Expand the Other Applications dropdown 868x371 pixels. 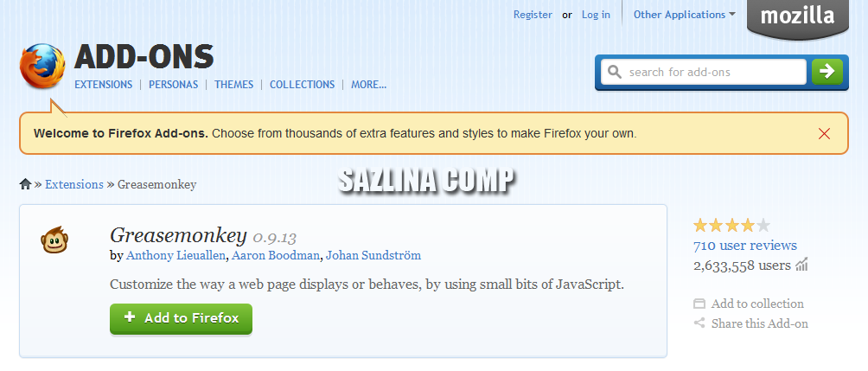[x=684, y=15]
